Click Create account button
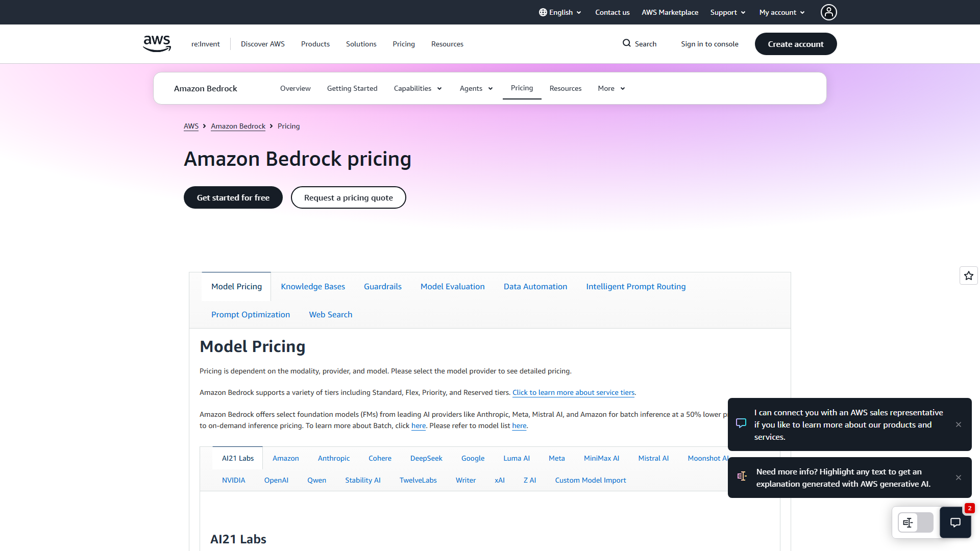This screenshot has width=980, height=551. click(x=795, y=44)
